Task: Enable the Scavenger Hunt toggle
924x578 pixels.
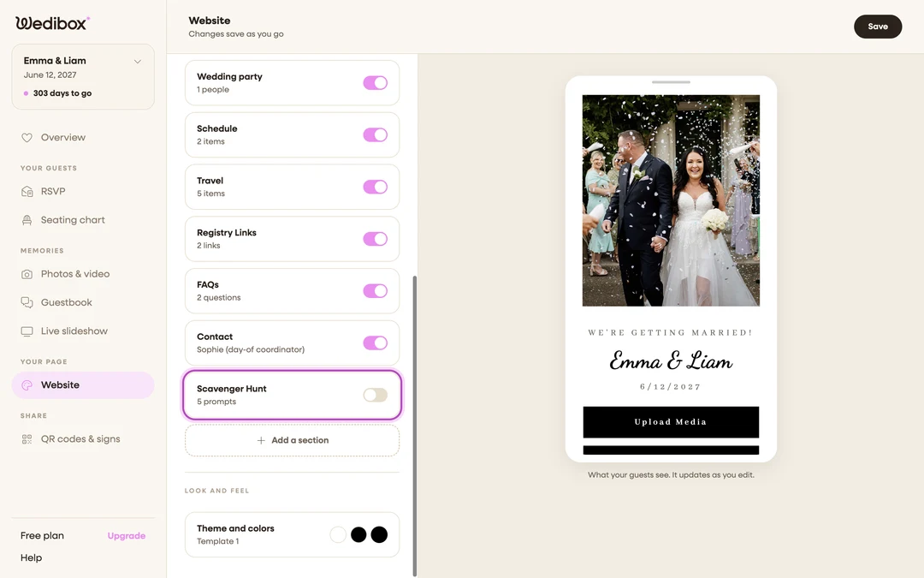Action: [x=376, y=395]
